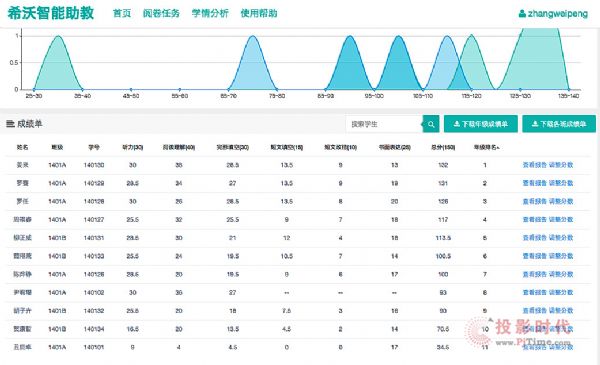Click 调整分数 for student 140133

coord(561,256)
